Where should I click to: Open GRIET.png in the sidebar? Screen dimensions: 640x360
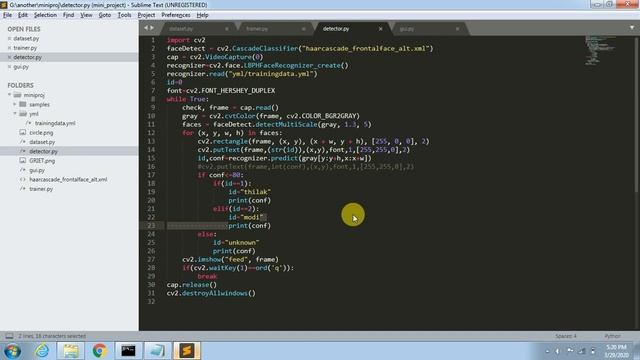(x=42, y=161)
